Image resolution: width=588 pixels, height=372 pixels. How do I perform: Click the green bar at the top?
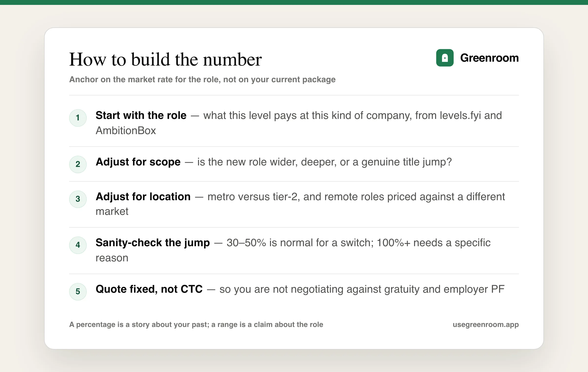tap(294, 2)
